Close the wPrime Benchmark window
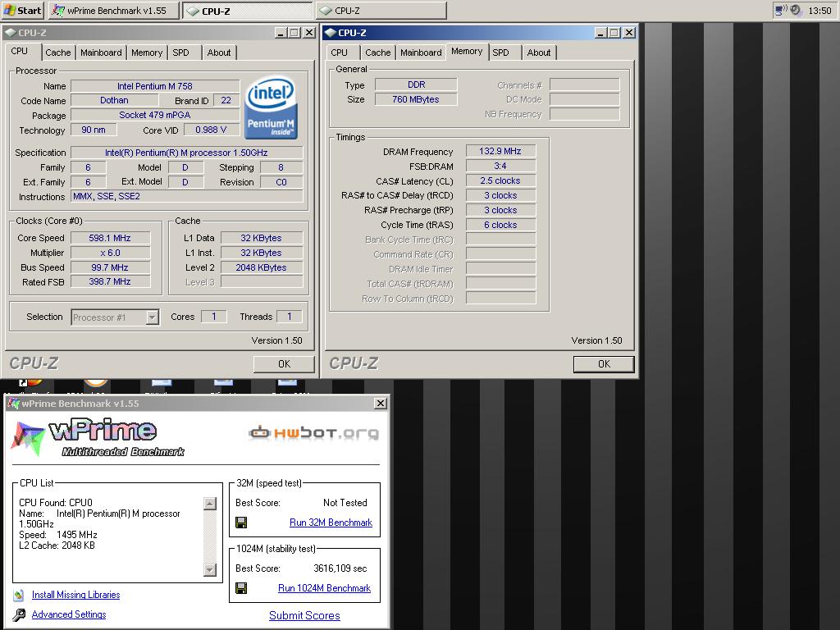Image resolution: width=840 pixels, height=630 pixels. 380,404
